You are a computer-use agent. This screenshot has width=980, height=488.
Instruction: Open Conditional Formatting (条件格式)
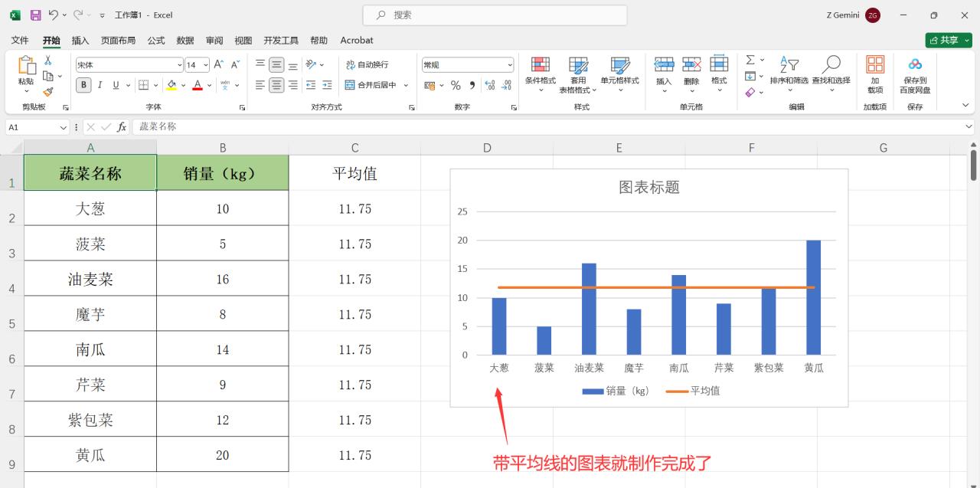coord(541,74)
